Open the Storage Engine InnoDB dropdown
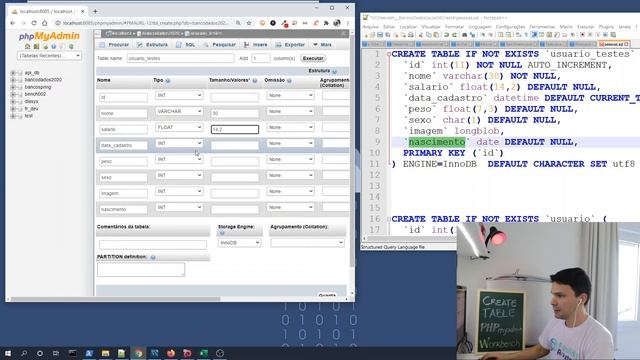 (x=239, y=242)
